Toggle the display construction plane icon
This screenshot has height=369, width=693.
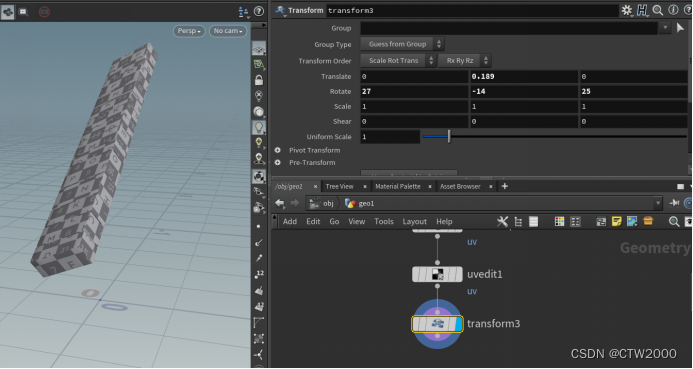tap(259, 49)
